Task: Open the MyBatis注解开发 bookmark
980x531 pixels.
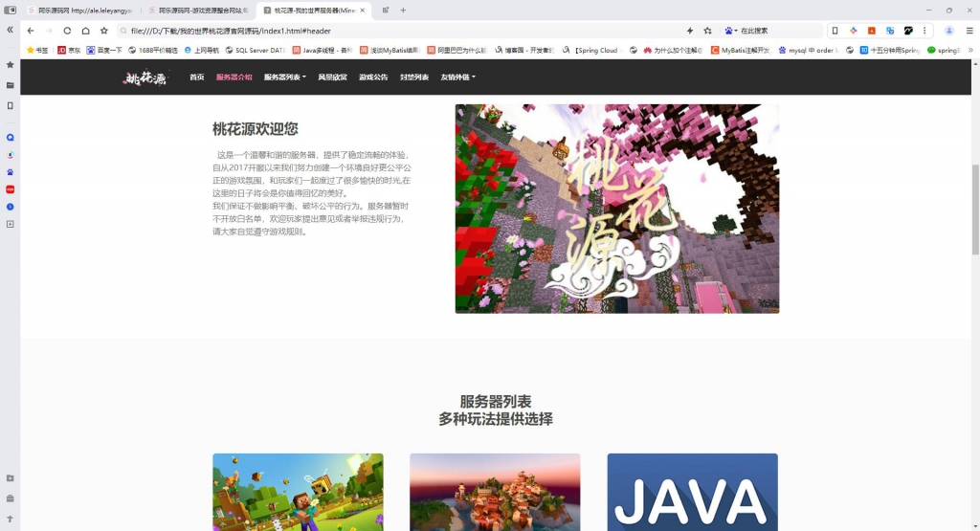Action: pyautogui.click(x=742, y=50)
